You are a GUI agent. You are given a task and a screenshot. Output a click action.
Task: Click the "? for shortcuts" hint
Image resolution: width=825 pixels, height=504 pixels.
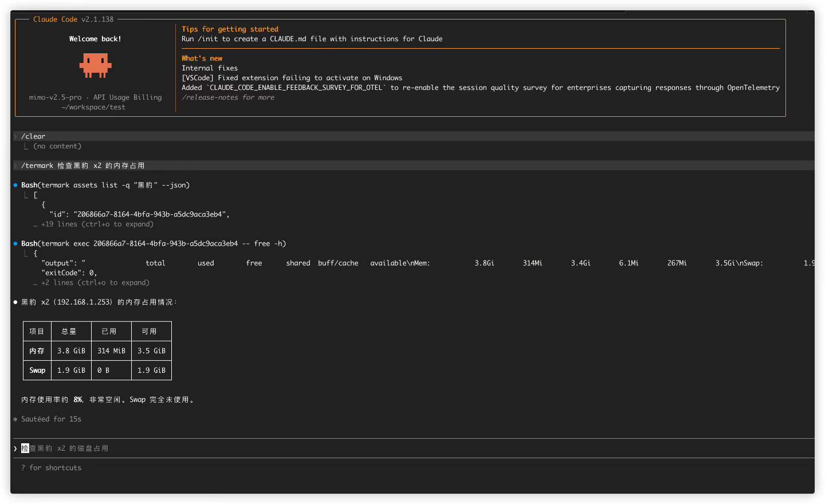[52, 468]
